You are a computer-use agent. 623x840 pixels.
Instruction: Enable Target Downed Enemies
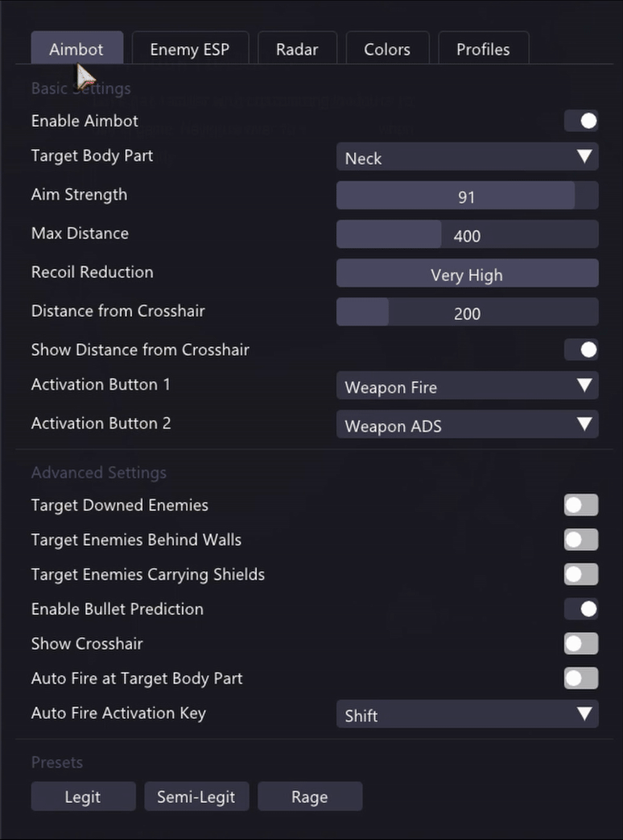tap(580, 505)
